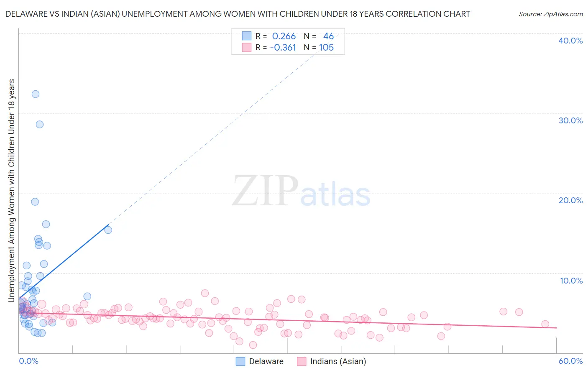The height and width of the screenshot is (373, 588).
Task: Click the 60.0% x-axis label
Action: (570, 361)
